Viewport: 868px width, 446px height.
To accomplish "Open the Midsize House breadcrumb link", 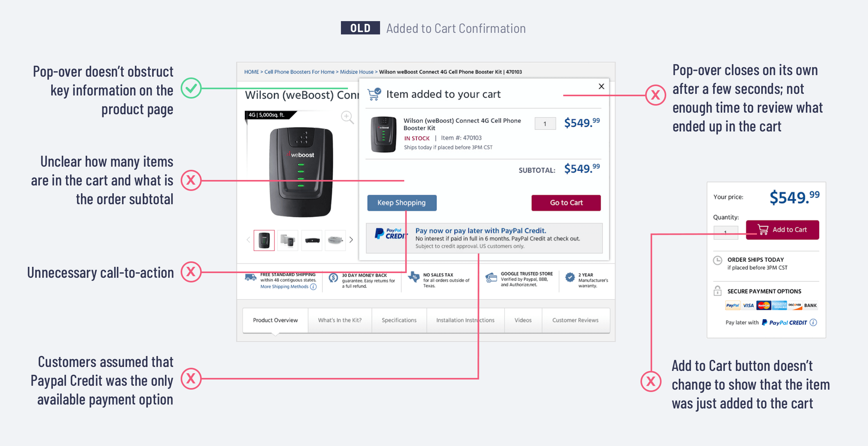I will (357, 72).
